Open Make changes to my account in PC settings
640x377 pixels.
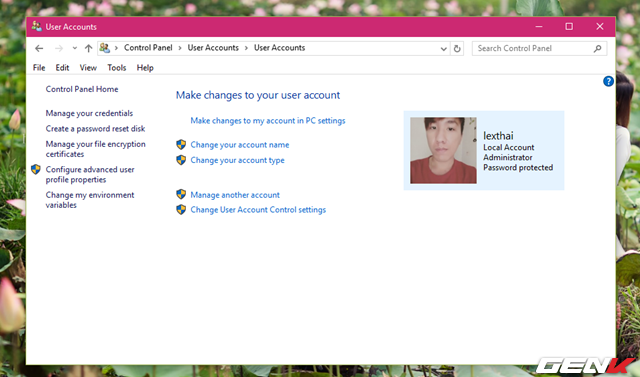pyautogui.click(x=268, y=120)
